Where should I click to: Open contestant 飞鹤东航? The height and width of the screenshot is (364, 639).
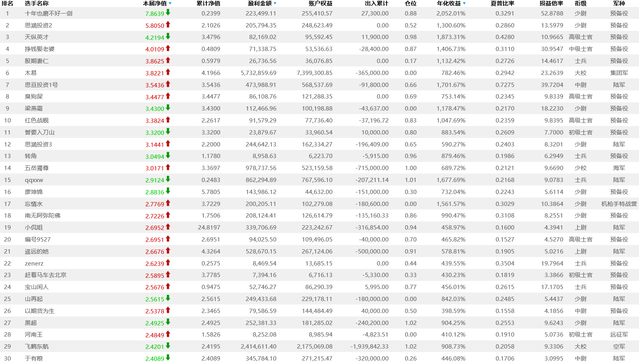37,347
